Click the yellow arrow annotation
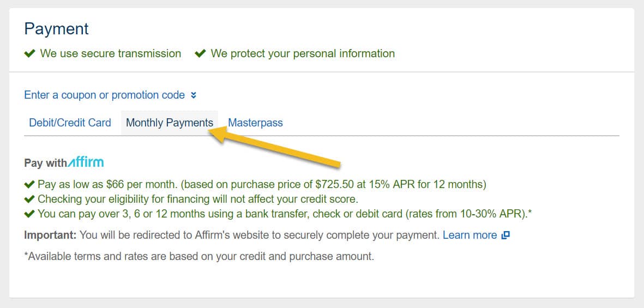 [275, 147]
